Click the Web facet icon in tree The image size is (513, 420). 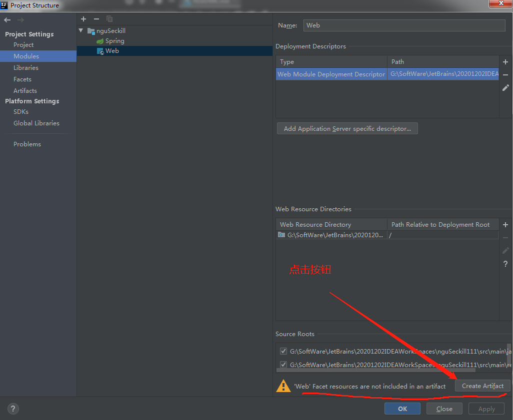click(100, 51)
